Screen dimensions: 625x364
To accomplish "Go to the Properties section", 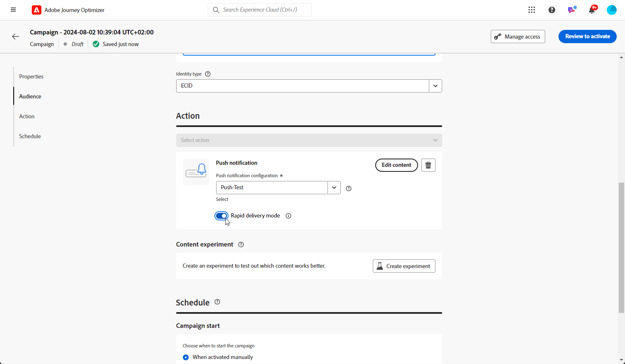I will coord(31,77).
